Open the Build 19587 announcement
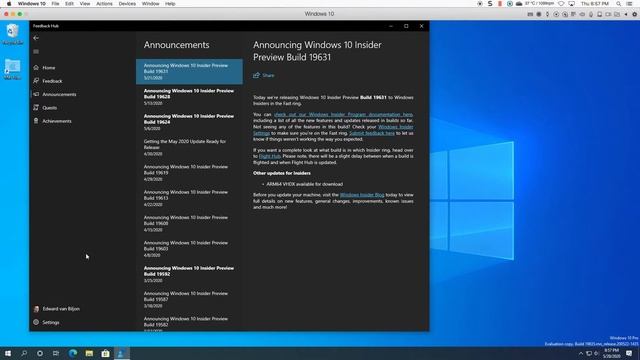The image size is (640, 360). (189, 300)
